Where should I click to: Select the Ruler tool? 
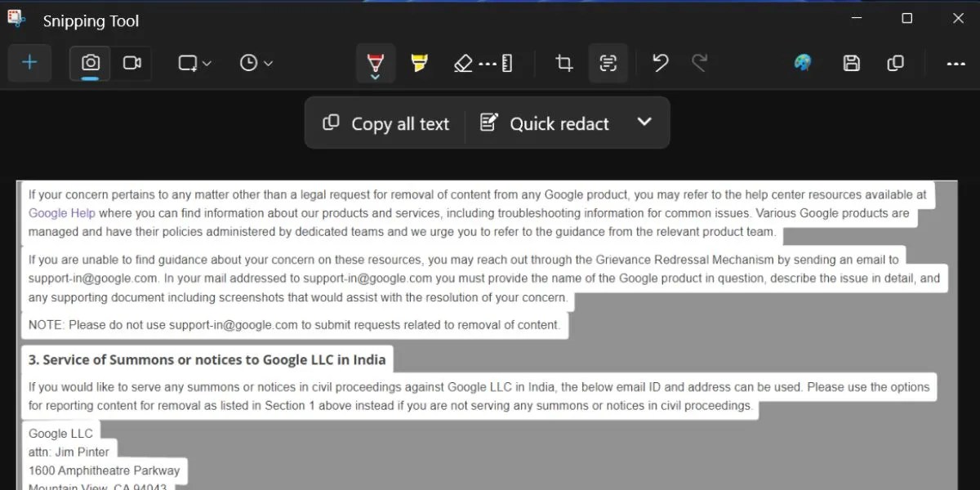508,63
